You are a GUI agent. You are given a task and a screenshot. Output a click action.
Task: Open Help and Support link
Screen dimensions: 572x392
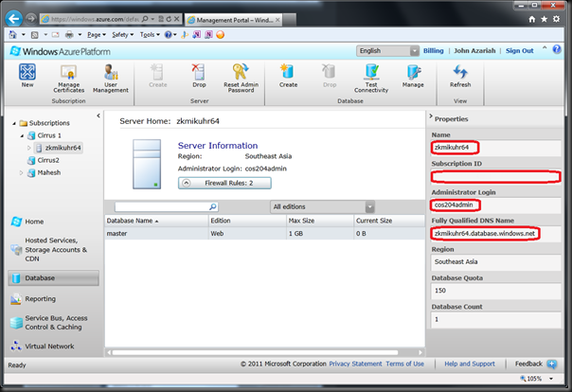pyautogui.click(x=470, y=364)
